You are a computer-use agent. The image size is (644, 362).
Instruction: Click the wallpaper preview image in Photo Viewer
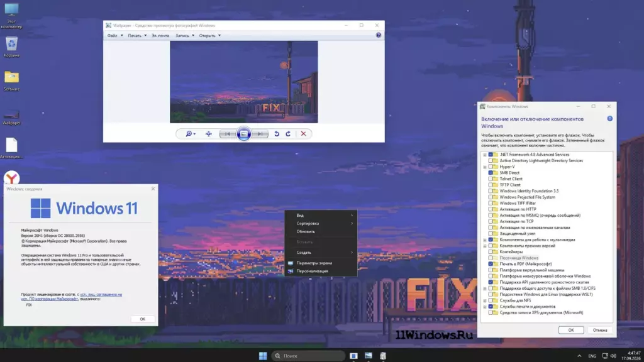point(244,82)
